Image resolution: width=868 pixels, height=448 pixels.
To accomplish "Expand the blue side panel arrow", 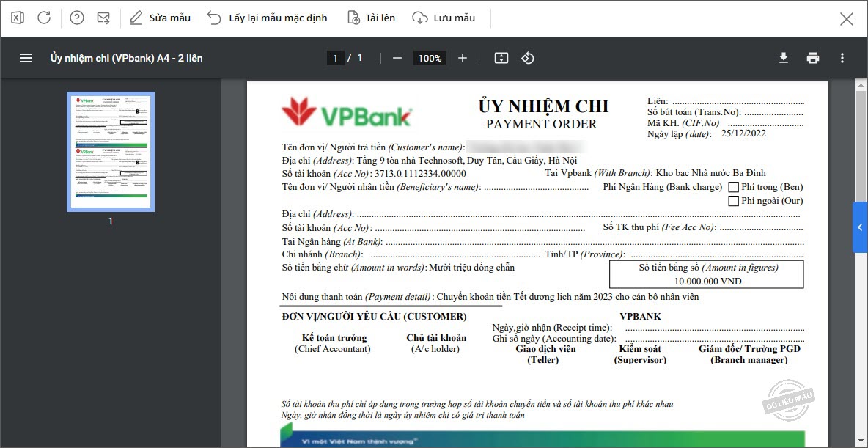I will 860,227.
